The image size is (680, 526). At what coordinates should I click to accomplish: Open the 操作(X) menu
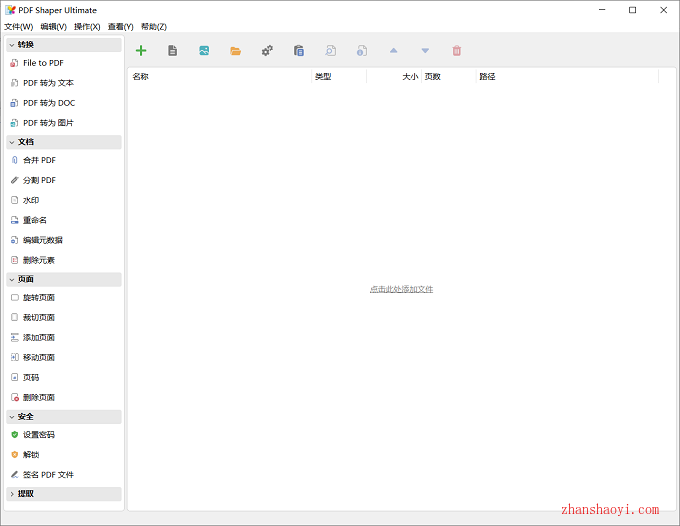[x=87, y=26]
